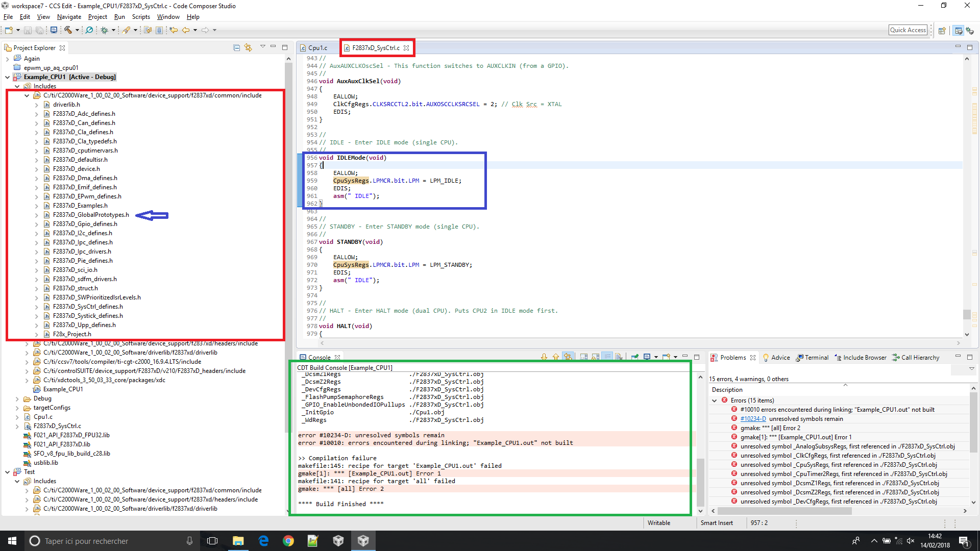Click the Quick Access button

[x=908, y=30]
